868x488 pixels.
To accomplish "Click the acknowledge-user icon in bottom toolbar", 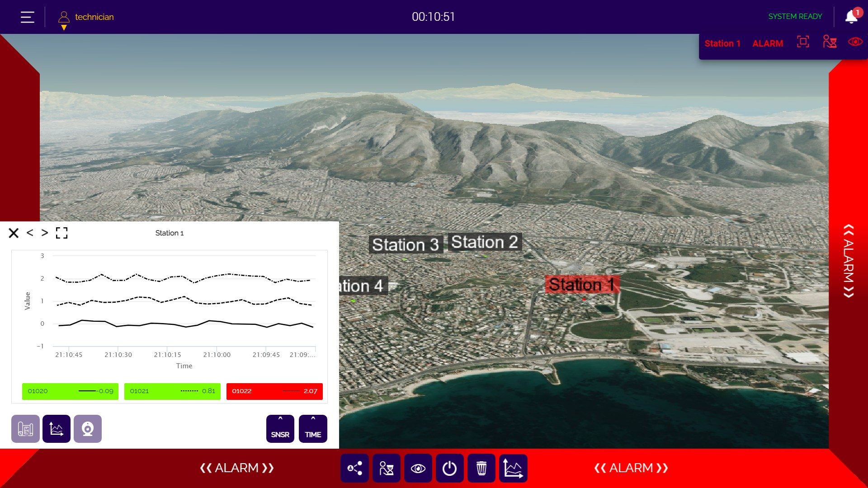I will 387,468.
